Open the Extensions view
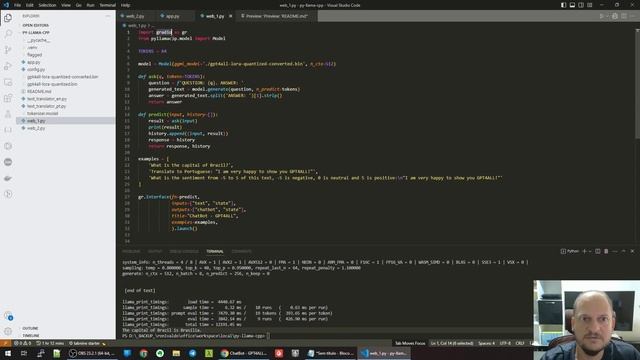 tap(8, 98)
